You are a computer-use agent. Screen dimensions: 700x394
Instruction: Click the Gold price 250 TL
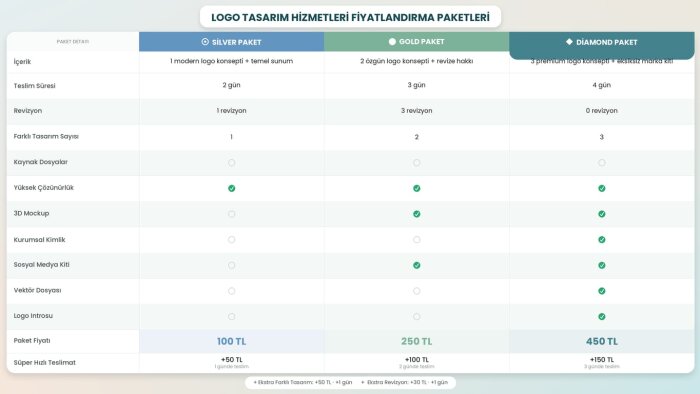tap(417, 341)
